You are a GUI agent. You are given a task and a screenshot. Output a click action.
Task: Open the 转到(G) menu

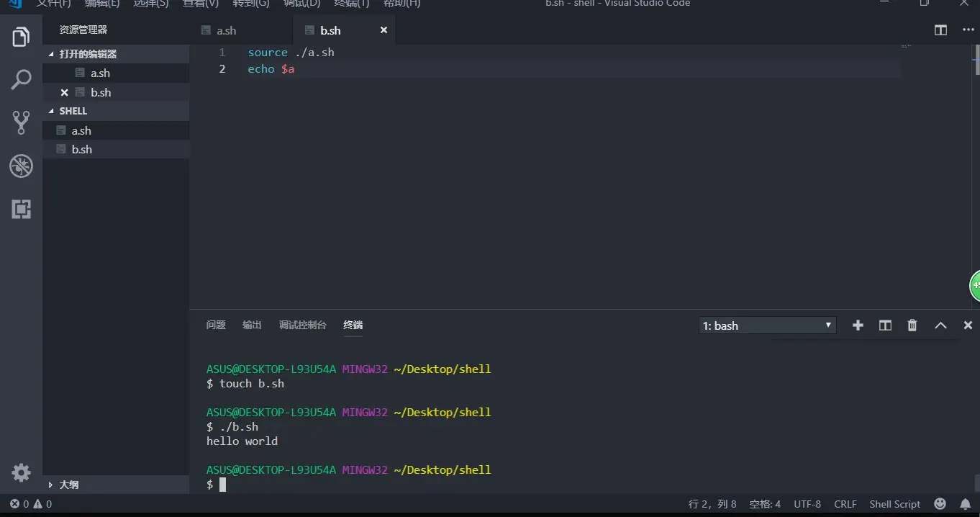251,4
